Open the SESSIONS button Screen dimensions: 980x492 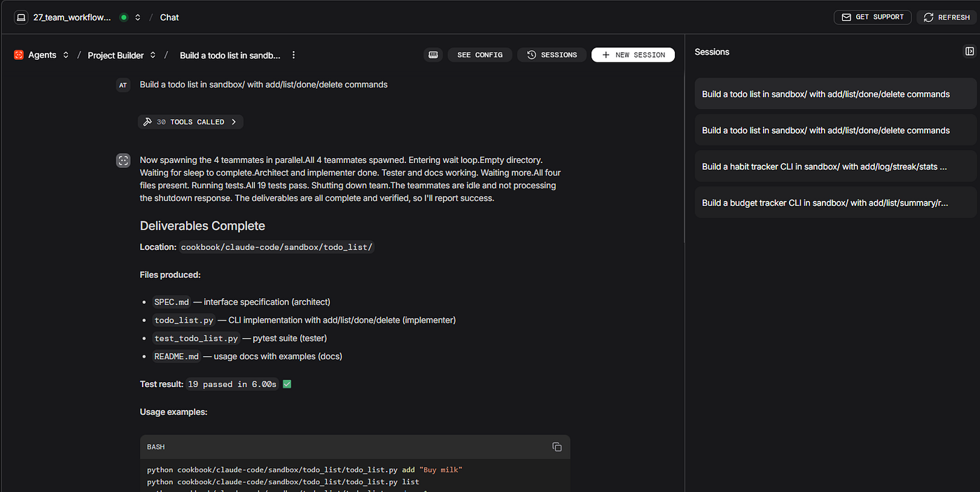[552, 55]
